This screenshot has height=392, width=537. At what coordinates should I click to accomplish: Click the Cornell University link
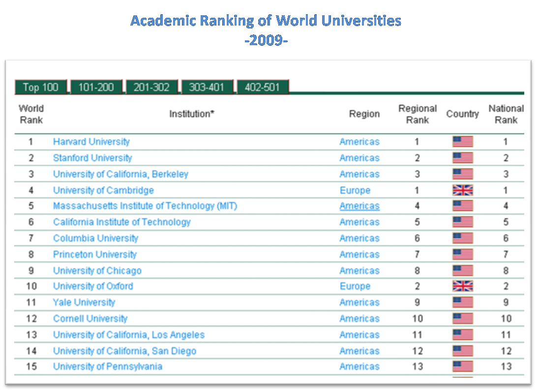(x=90, y=319)
